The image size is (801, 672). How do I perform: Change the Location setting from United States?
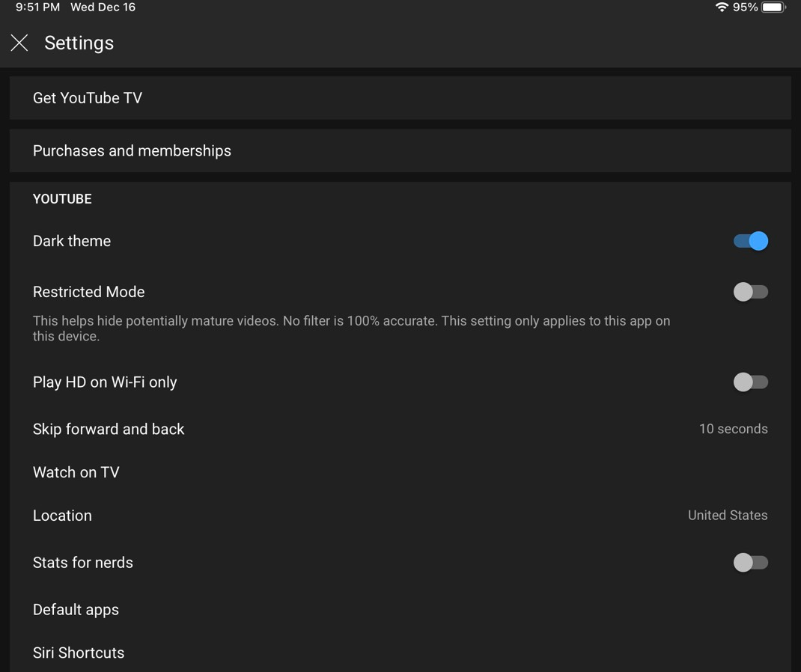[400, 515]
